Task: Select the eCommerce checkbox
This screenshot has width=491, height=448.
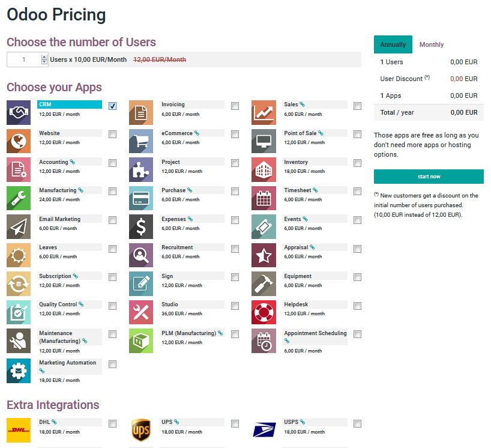Action: pos(235,134)
